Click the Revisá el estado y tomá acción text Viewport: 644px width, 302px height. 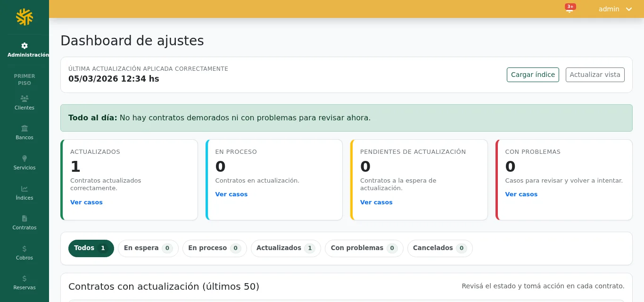click(543, 286)
